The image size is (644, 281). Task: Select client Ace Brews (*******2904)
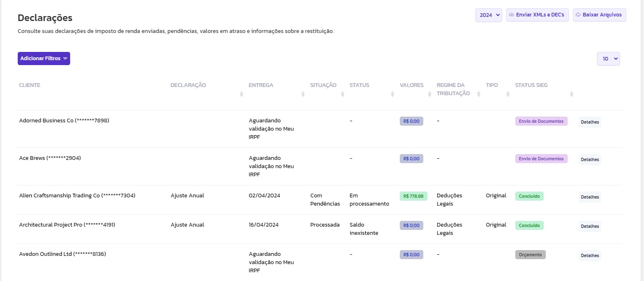click(50, 158)
